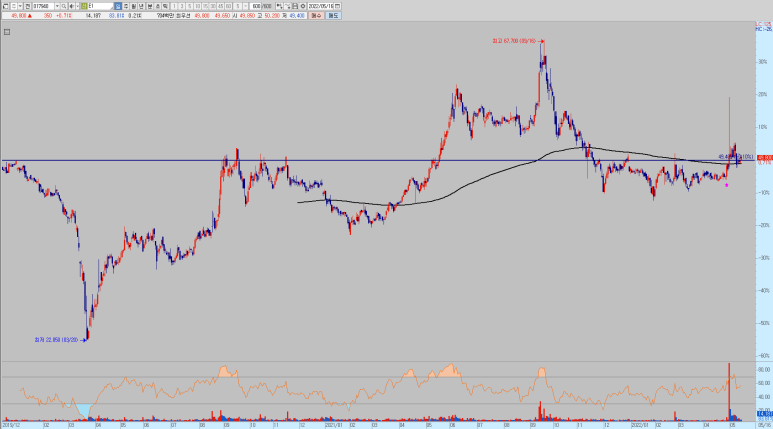Image resolution: width=773 pixels, height=429 pixels.
Task: Select the 1 interval preset button
Action: [x=174, y=6]
